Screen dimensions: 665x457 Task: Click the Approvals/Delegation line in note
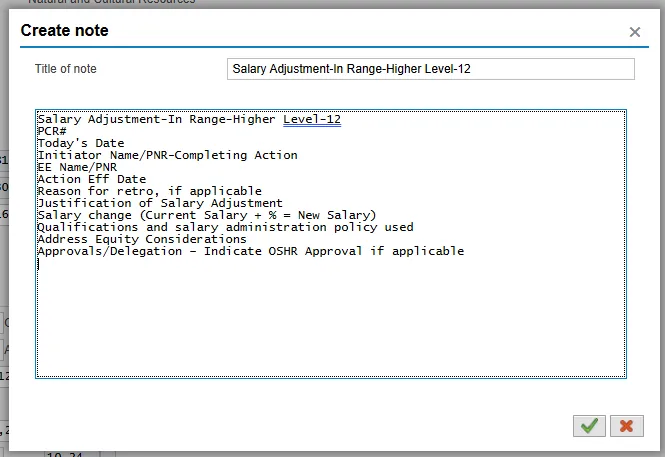(x=250, y=251)
